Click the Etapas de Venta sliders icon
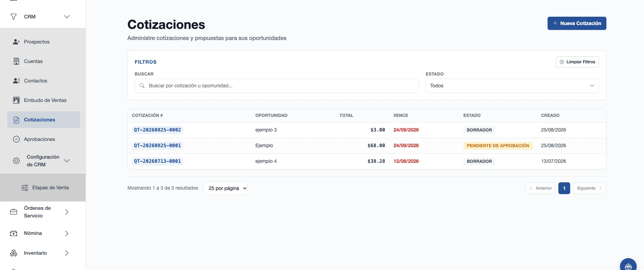The image size is (644, 270). [x=25, y=188]
